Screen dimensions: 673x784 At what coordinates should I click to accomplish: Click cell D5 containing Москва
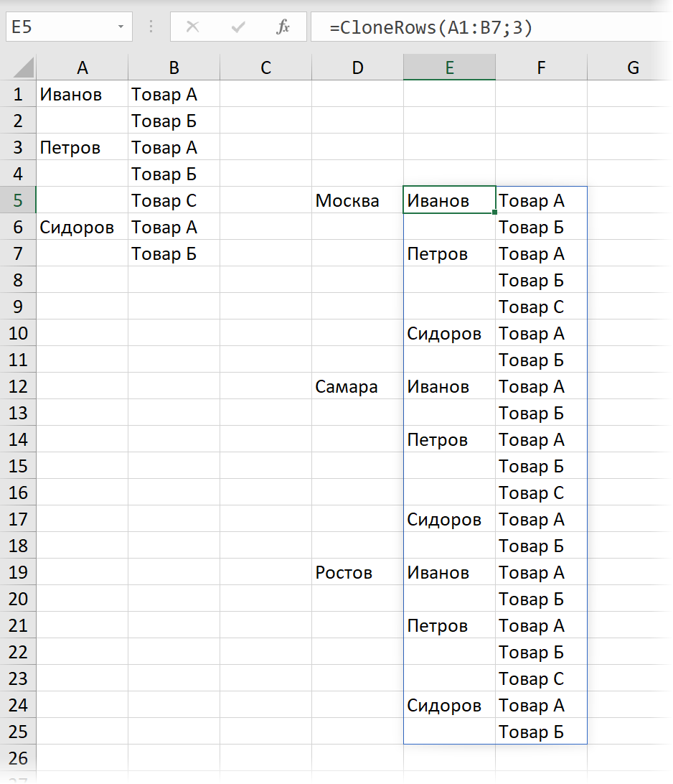pyautogui.click(x=357, y=200)
